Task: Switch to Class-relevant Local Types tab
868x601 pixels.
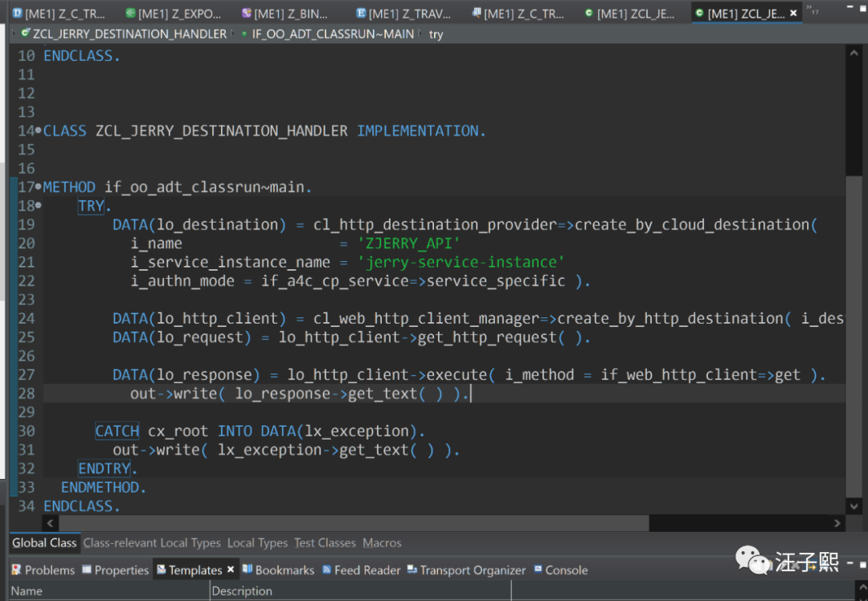Action: (152, 543)
